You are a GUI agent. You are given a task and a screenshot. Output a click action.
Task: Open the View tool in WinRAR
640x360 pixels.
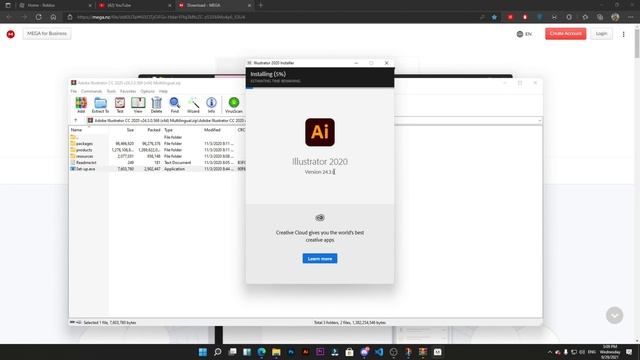coord(138,105)
